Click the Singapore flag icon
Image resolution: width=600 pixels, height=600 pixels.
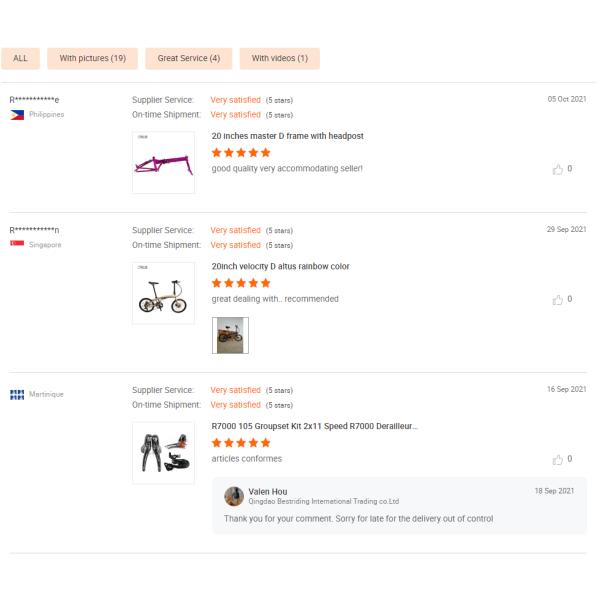[17, 244]
